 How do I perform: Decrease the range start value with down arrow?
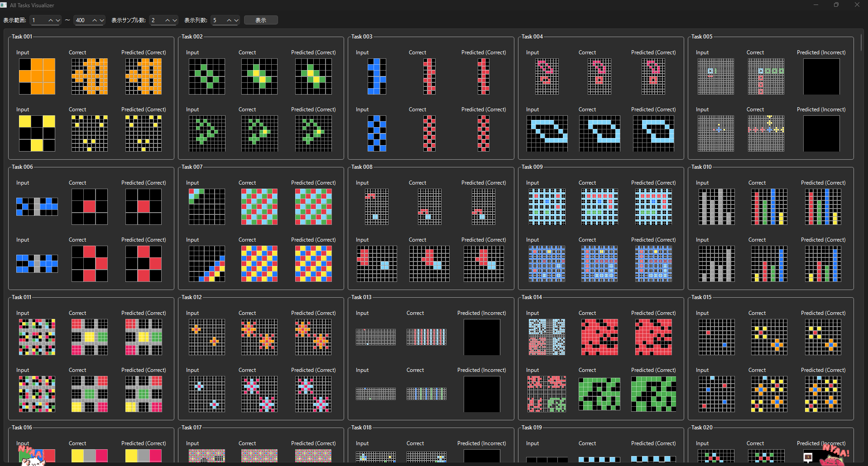click(x=58, y=20)
